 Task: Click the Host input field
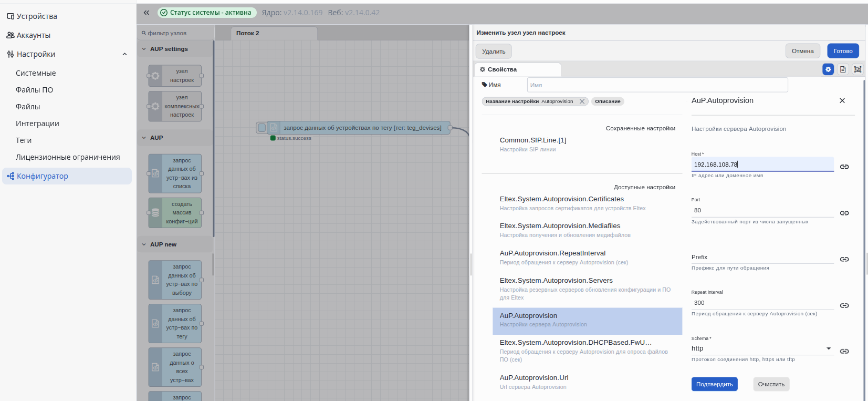click(762, 164)
